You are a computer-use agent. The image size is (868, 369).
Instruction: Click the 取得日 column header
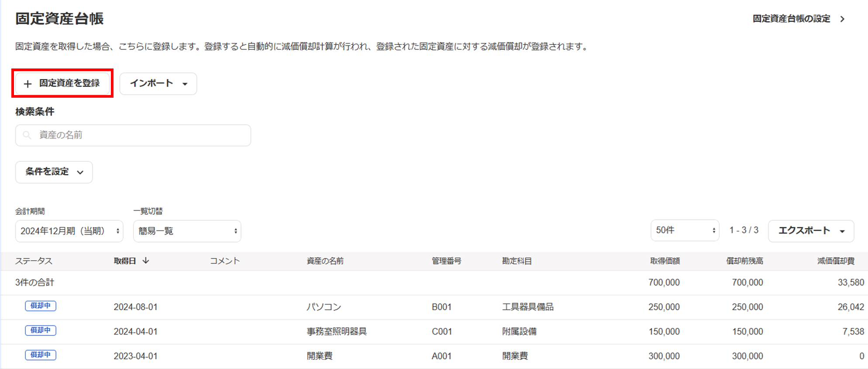(125, 261)
